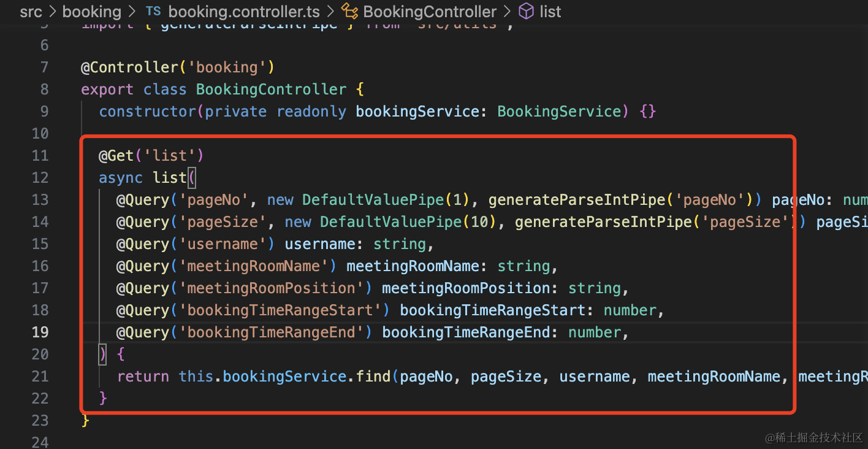Click the list method cube icon
The image size is (868, 449).
(x=526, y=12)
